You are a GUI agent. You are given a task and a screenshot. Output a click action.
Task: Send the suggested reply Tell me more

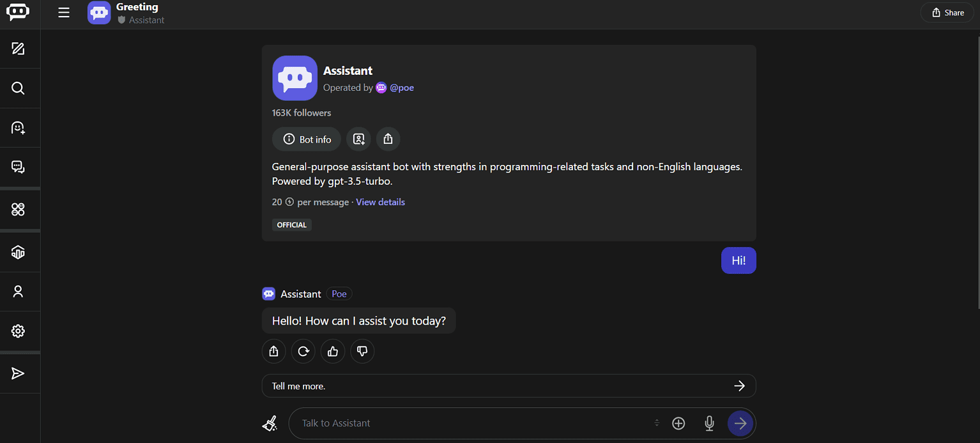[509, 385]
